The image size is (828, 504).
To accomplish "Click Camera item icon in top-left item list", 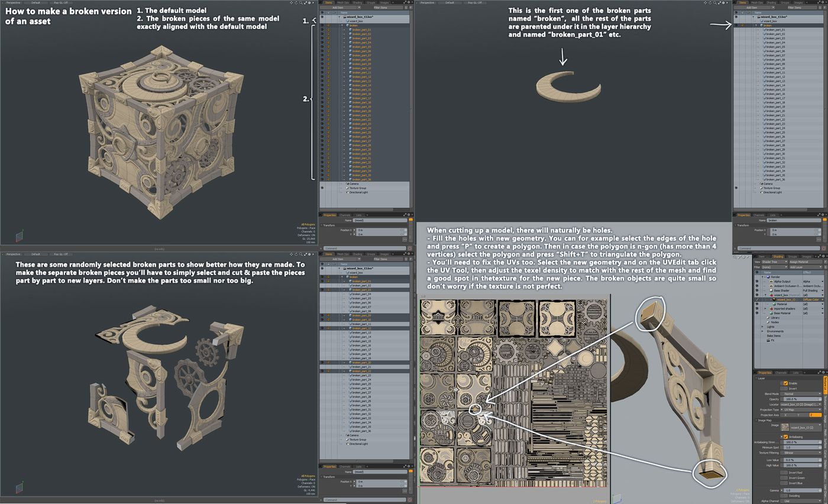I will click(x=348, y=184).
